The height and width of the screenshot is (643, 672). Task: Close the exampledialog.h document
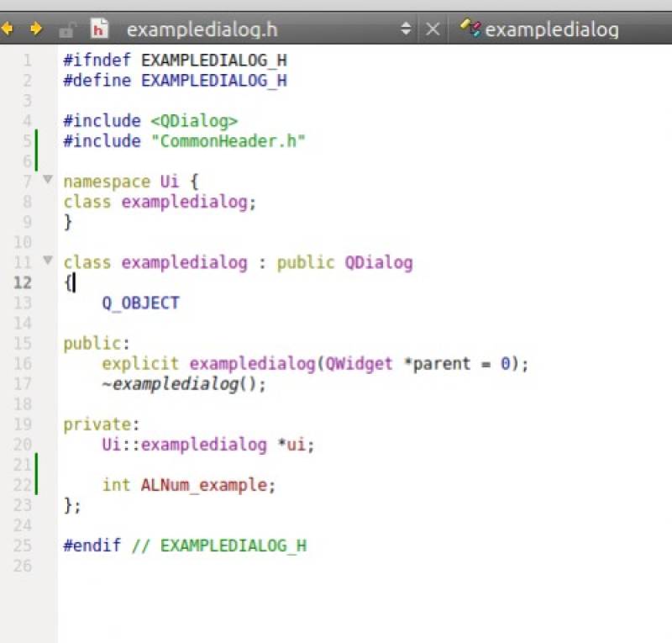pos(433,29)
